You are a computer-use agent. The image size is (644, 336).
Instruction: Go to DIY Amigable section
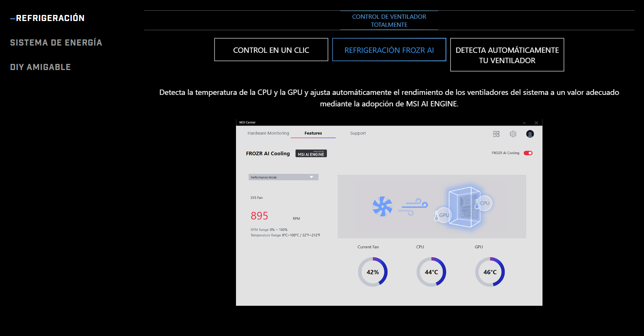click(40, 67)
